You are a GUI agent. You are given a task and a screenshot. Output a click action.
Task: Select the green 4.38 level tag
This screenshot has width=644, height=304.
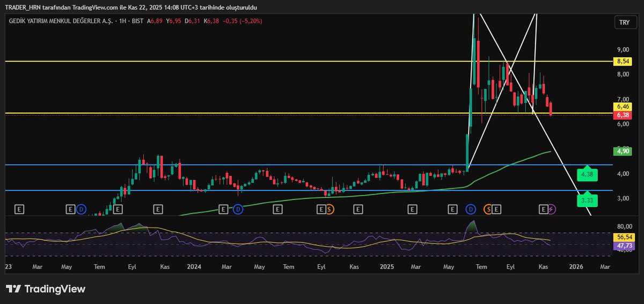[x=587, y=174]
